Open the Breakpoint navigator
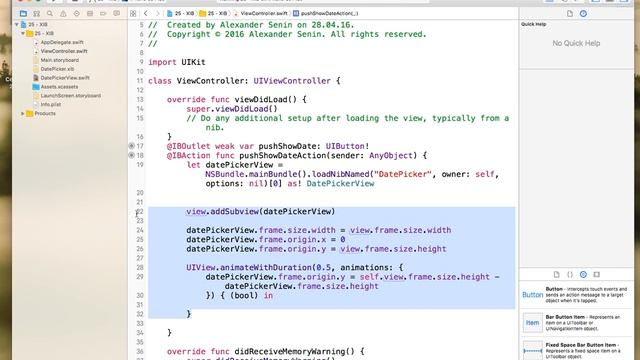This screenshot has width=640, height=360. (x=103, y=13)
